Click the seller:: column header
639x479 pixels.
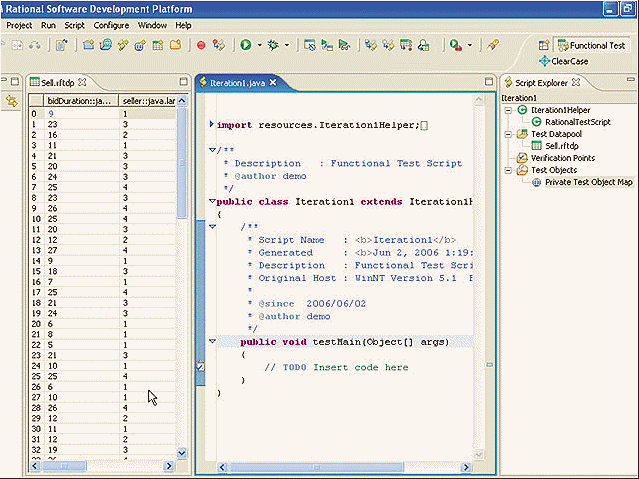click(x=148, y=100)
